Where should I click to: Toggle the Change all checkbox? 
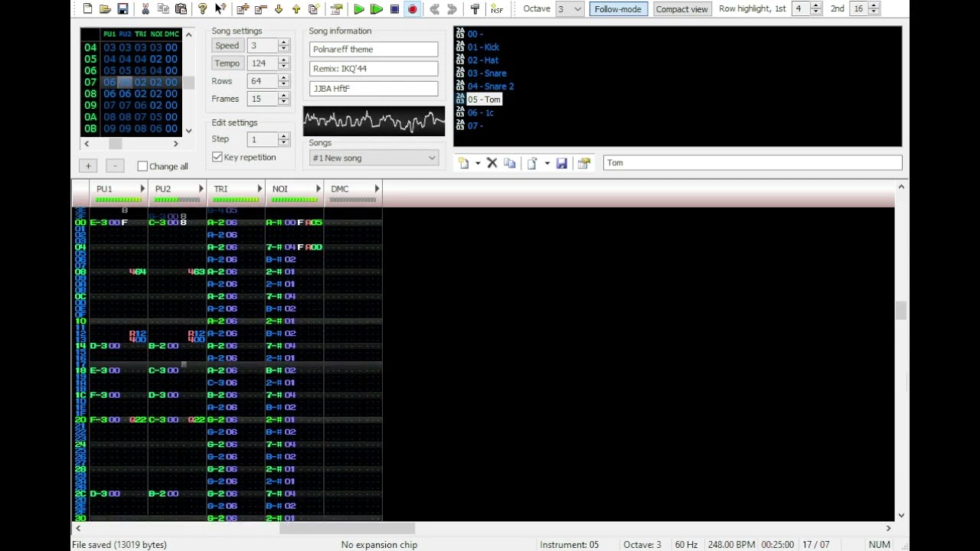pyautogui.click(x=142, y=166)
